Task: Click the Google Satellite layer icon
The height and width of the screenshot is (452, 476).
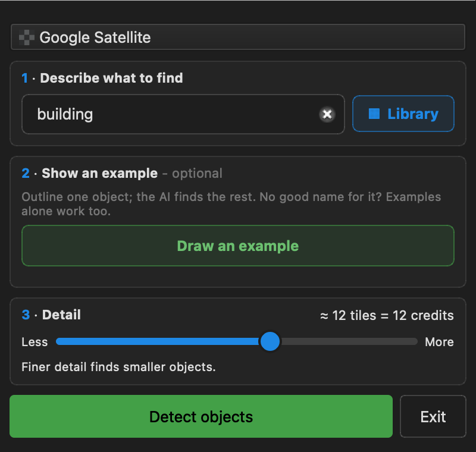Action: point(26,37)
